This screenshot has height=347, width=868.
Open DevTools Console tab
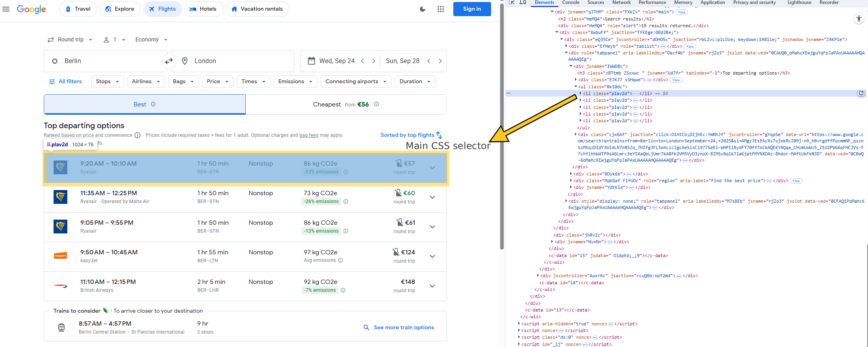click(571, 2)
